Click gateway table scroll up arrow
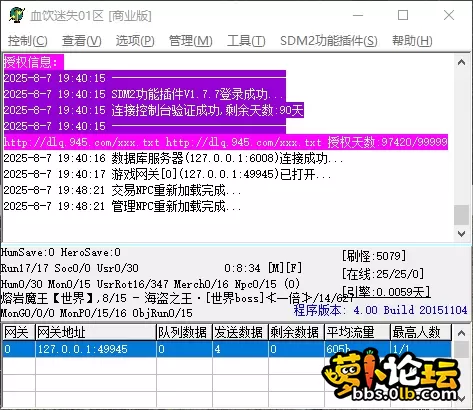 click(462, 333)
